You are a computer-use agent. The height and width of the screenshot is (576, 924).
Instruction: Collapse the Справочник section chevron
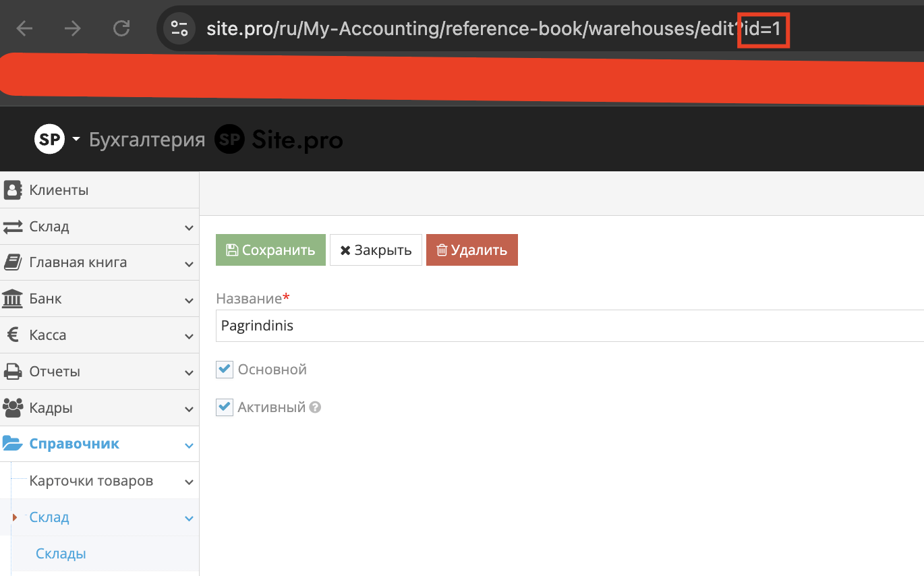click(189, 446)
